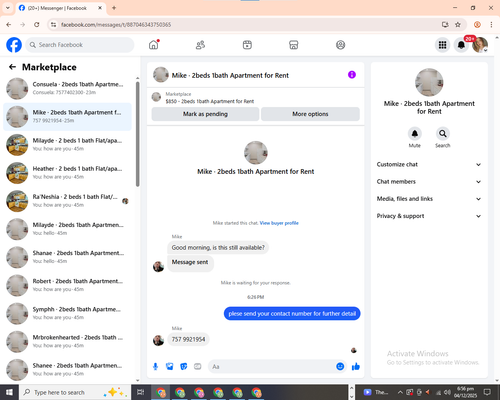The height and width of the screenshot is (400, 500).
Task: Open the $850 apartment listing link
Action: (x=210, y=101)
